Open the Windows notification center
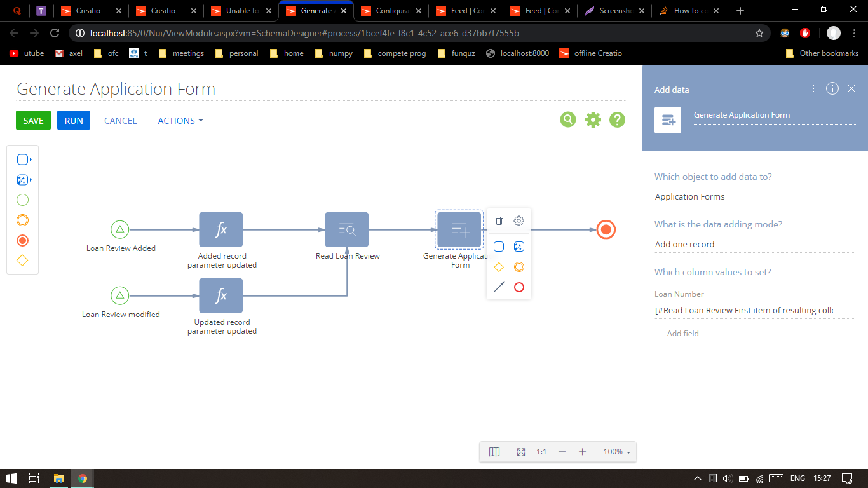 tap(847, 478)
